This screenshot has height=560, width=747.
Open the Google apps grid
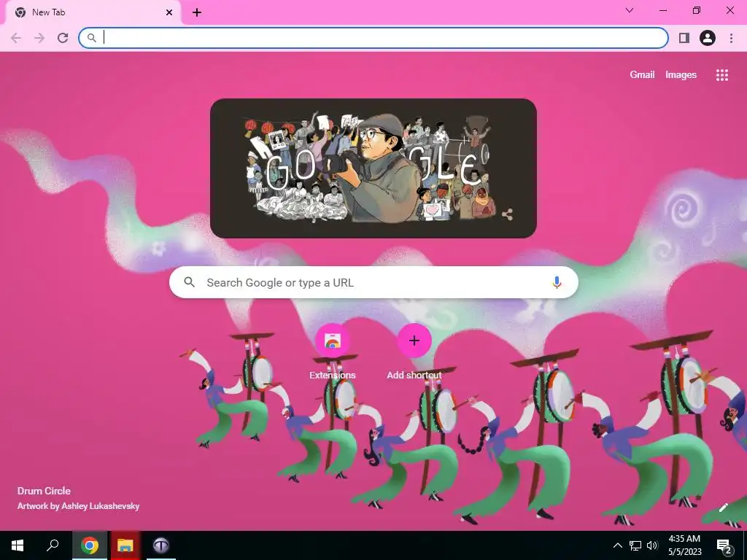click(x=721, y=75)
